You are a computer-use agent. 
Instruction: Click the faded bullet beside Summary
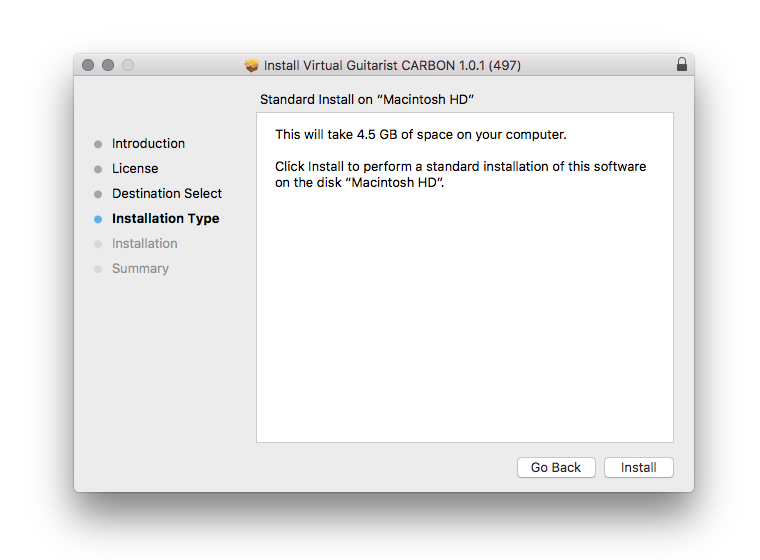tap(98, 269)
